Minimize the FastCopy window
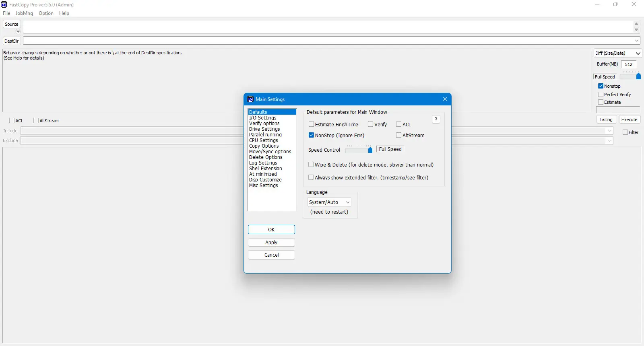The image size is (644, 346). (597, 4)
